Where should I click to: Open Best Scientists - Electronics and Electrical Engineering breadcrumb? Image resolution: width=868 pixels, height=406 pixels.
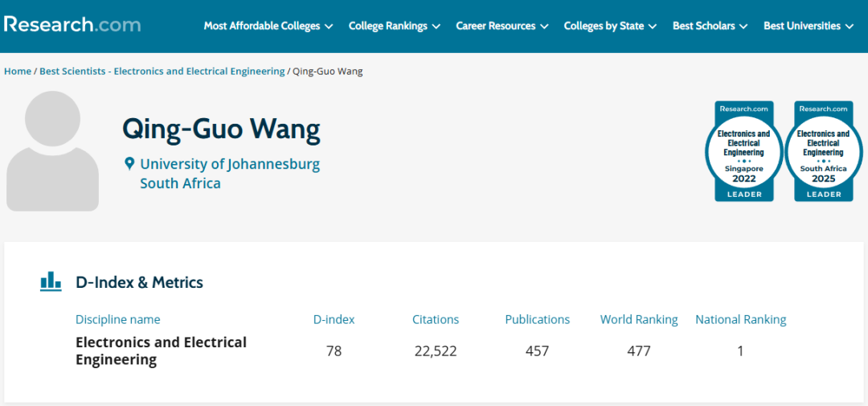[x=162, y=72]
